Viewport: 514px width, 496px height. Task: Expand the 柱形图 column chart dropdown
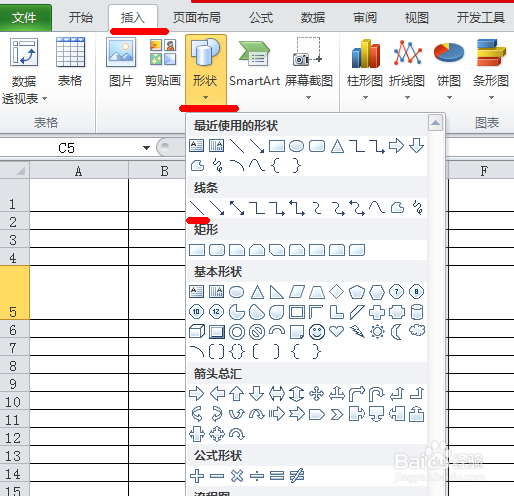(x=365, y=98)
